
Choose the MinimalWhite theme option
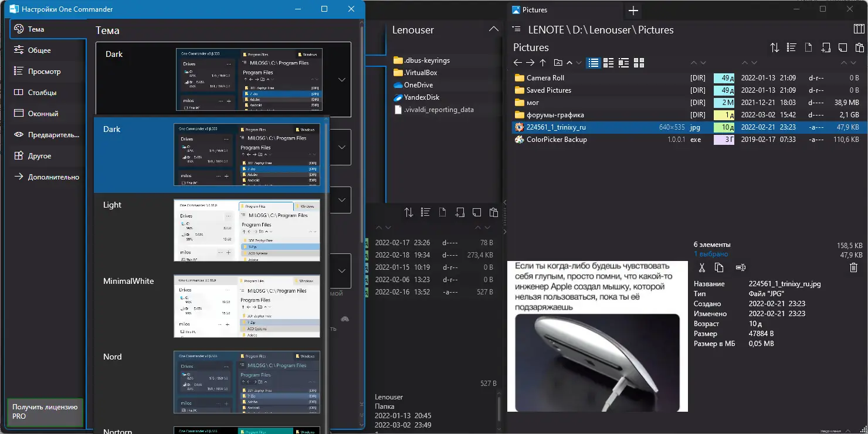pyautogui.click(x=212, y=306)
